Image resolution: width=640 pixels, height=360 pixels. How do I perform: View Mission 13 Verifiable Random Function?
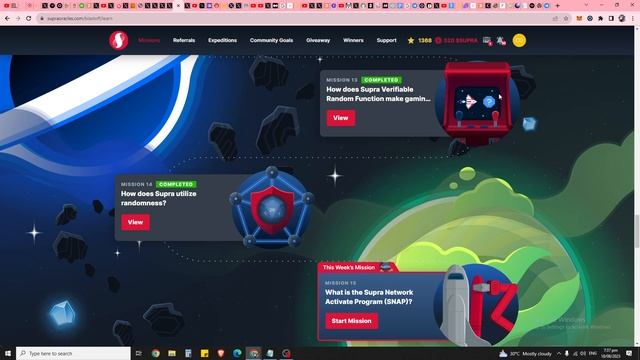[x=340, y=118]
